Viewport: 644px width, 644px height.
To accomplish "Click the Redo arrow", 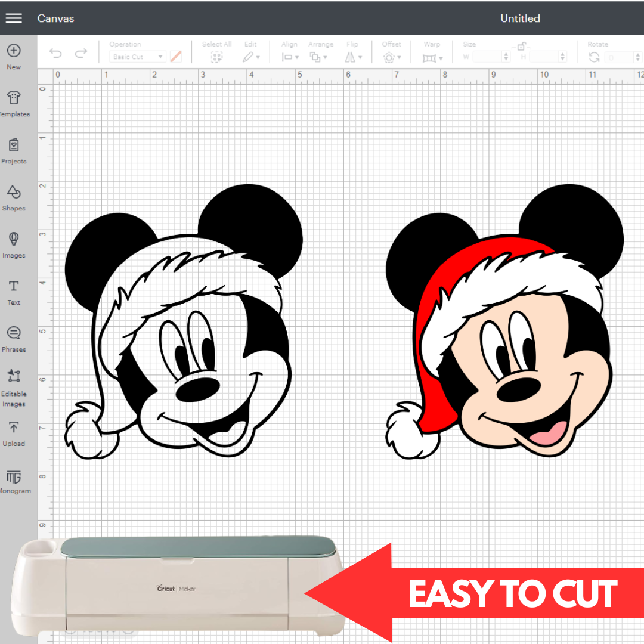I will 81,53.
